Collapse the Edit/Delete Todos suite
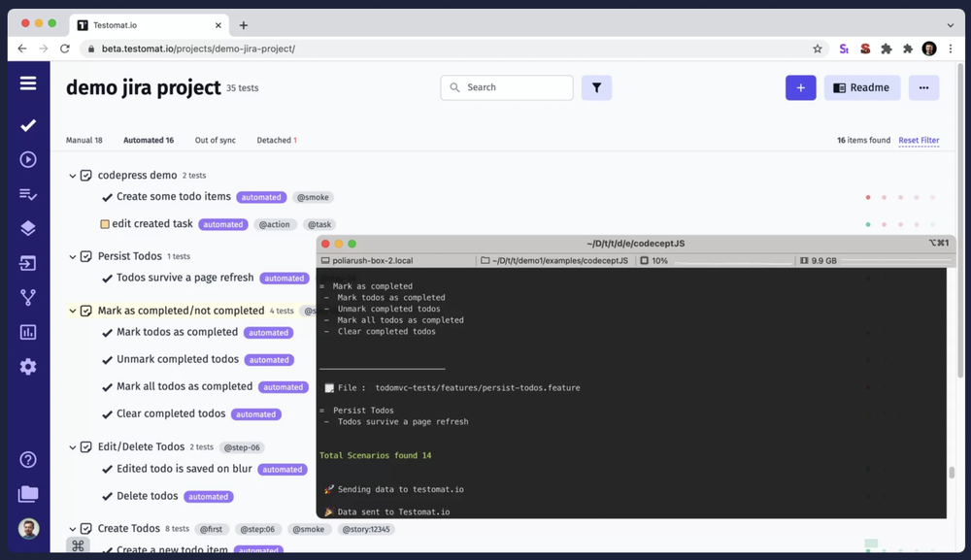971x560 pixels. [x=73, y=446]
